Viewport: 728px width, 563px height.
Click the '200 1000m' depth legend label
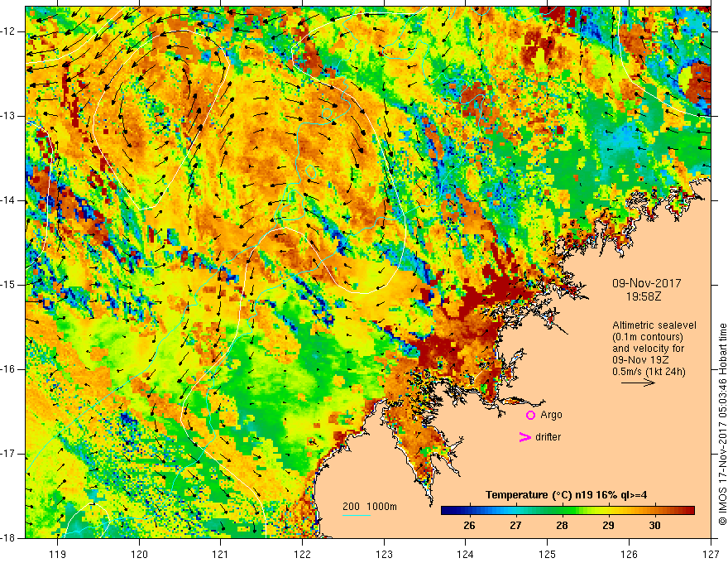tap(370, 507)
